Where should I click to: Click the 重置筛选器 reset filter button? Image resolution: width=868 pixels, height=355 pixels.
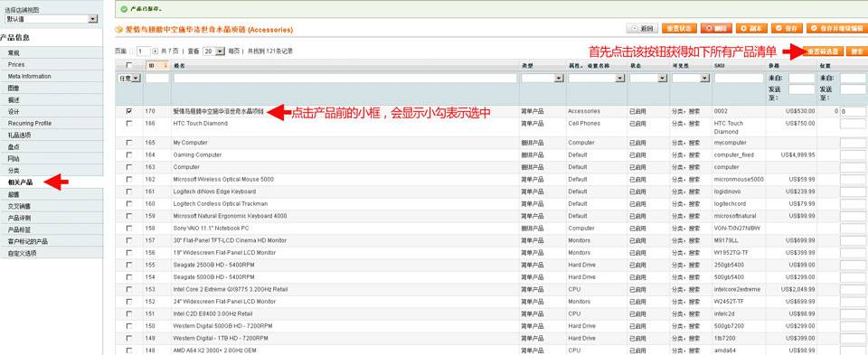(822, 51)
